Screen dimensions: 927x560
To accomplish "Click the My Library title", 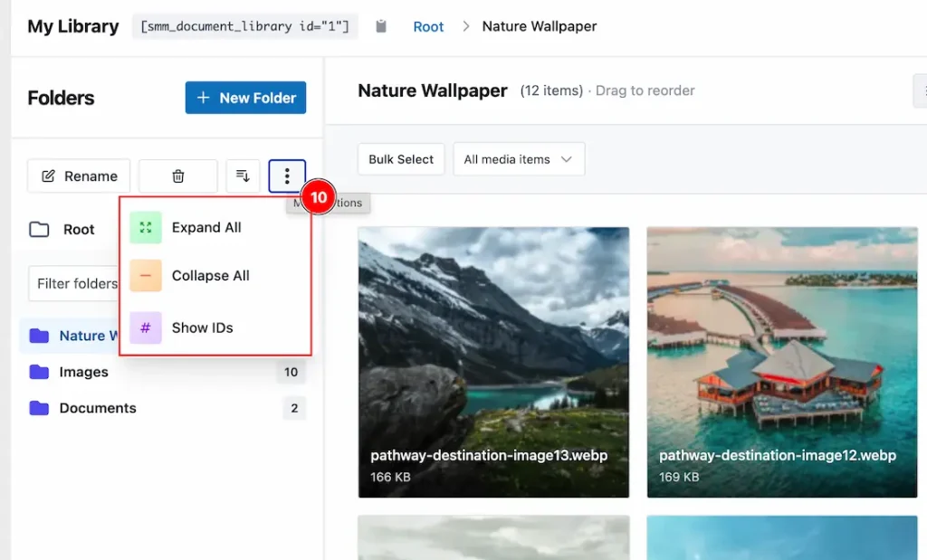I will pyautogui.click(x=73, y=26).
